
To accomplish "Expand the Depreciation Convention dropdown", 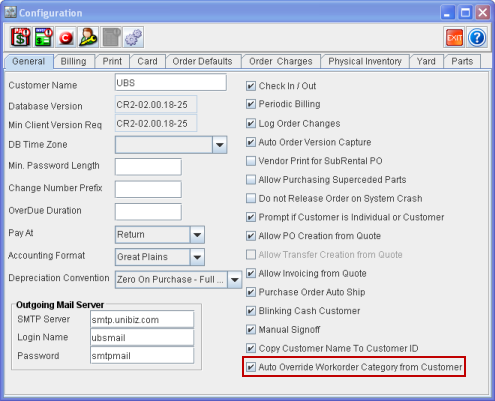I will coord(235,279).
